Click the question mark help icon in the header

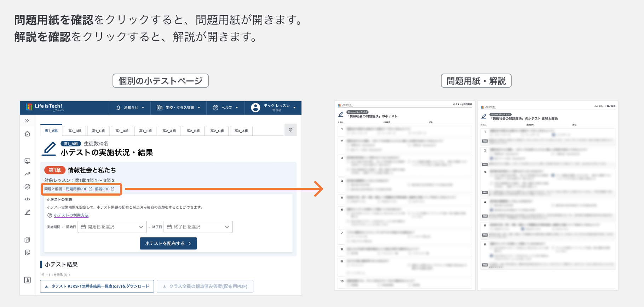pyautogui.click(x=215, y=108)
